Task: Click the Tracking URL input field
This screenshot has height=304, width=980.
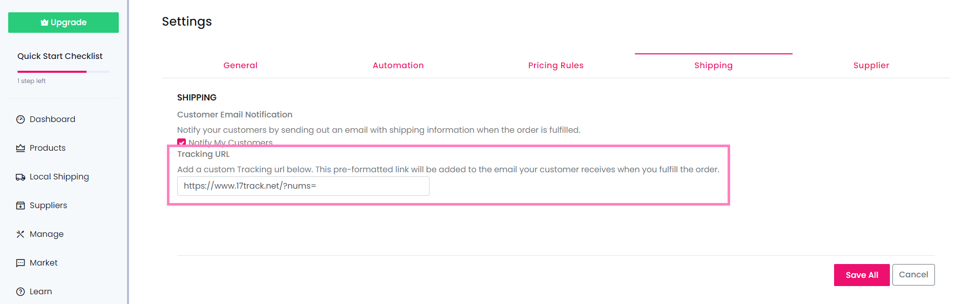Action: (303, 186)
